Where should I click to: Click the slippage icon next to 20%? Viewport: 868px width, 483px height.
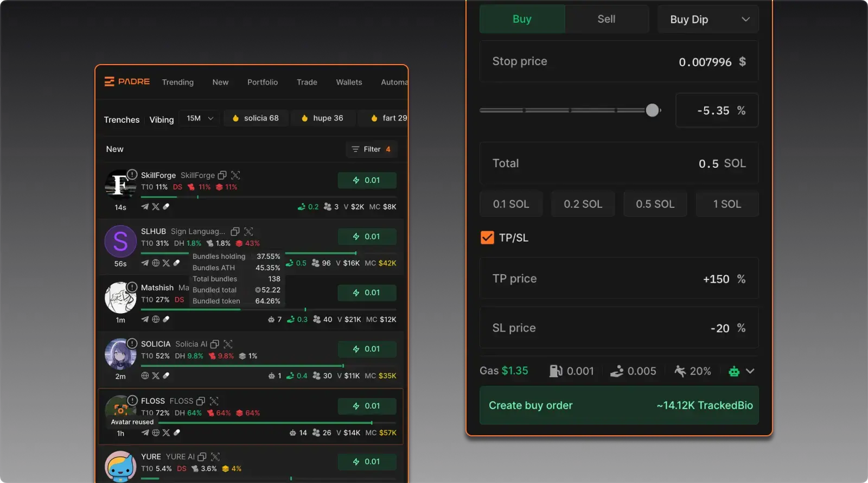(680, 371)
